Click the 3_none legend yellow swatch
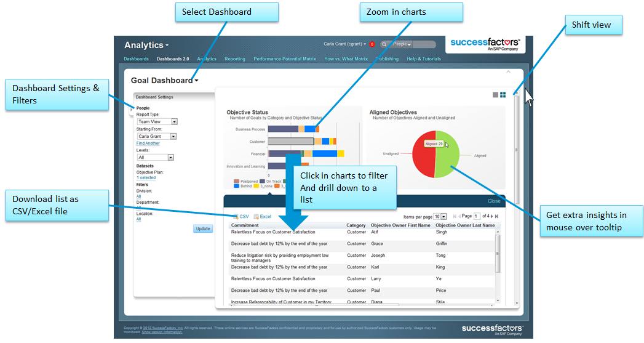The height and width of the screenshot is (343, 644). coord(256,187)
